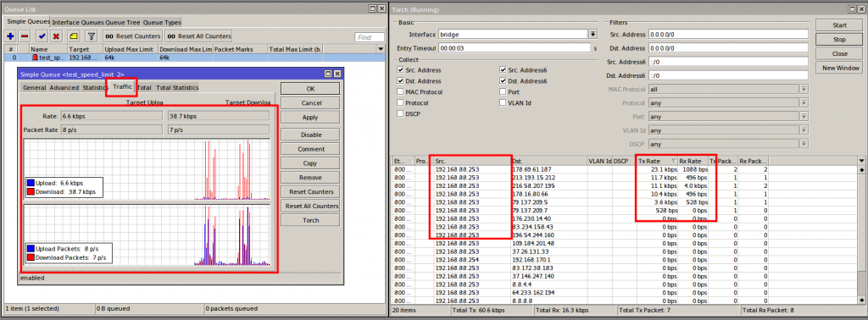
Task: Enable Port collect checkbox
Action: tap(503, 91)
